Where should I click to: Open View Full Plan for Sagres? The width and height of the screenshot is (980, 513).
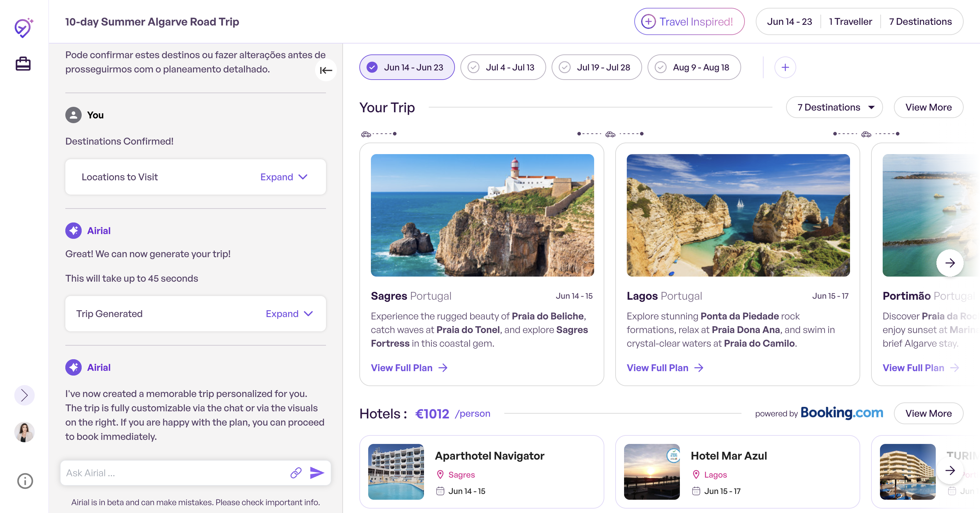coord(409,368)
